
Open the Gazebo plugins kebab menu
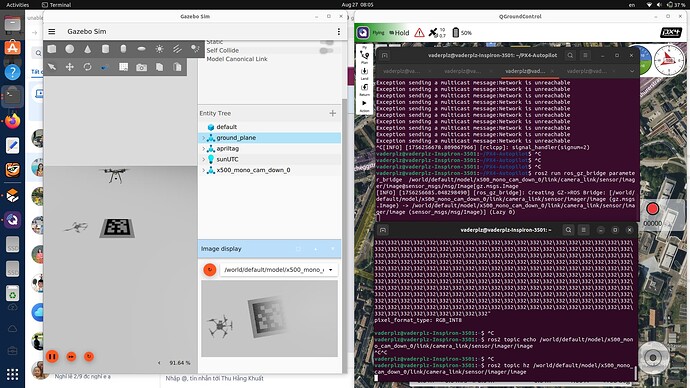pos(338,31)
